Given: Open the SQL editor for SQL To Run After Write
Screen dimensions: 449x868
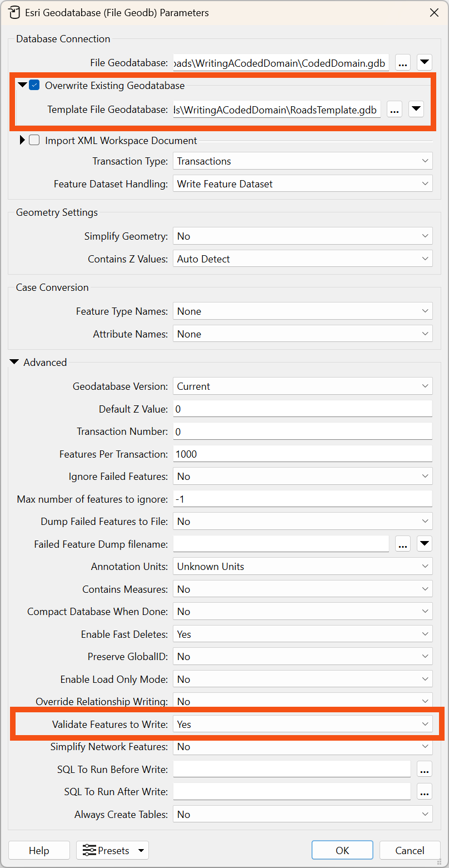Looking at the screenshot, I should 424,792.
